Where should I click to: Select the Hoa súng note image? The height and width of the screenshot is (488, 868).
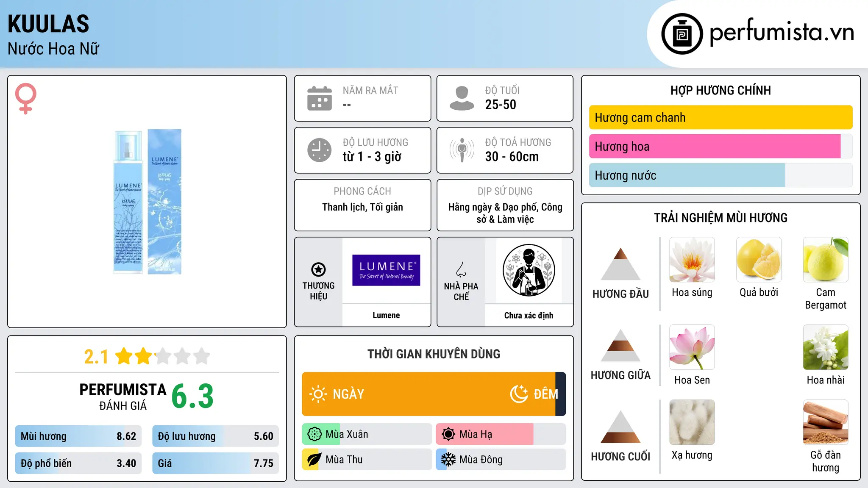point(692,260)
